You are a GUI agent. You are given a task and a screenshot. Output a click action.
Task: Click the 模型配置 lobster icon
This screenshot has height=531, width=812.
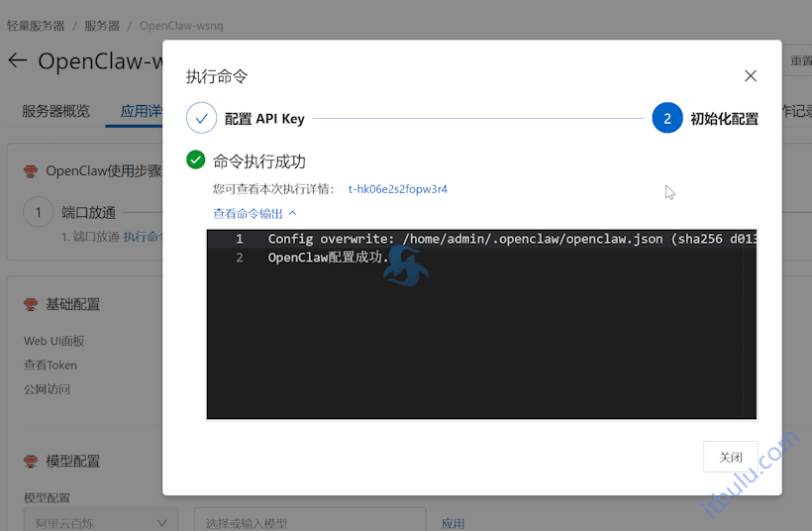click(31, 461)
